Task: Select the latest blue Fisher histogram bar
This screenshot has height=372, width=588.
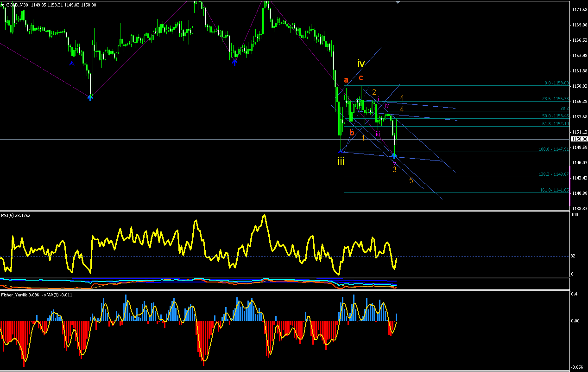Action: [x=396, y=317]
